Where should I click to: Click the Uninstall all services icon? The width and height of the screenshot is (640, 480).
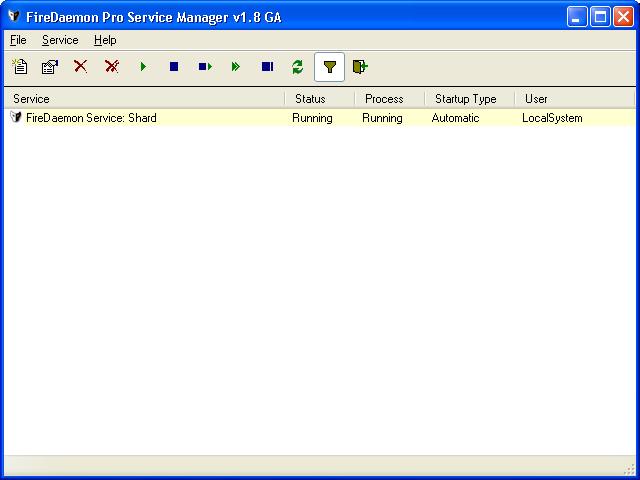pos(111,67)
